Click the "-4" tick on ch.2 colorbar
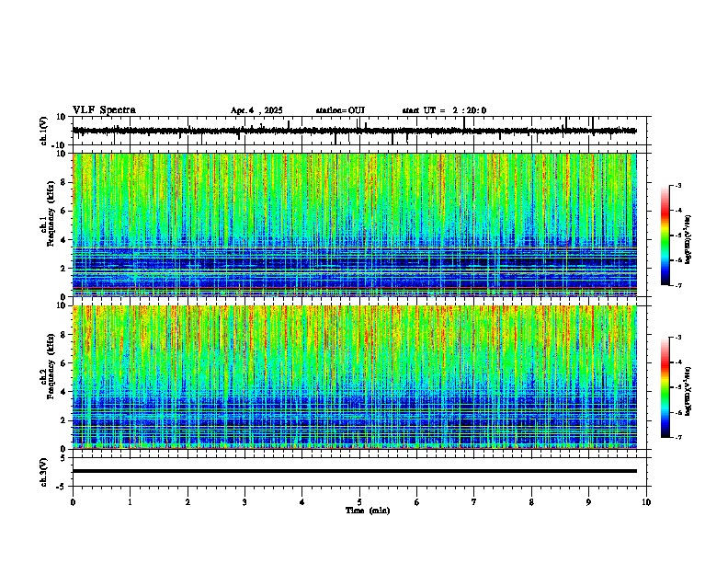Image resolution: width=728 pixels, height=563 pixels. [x=678, y=362]
